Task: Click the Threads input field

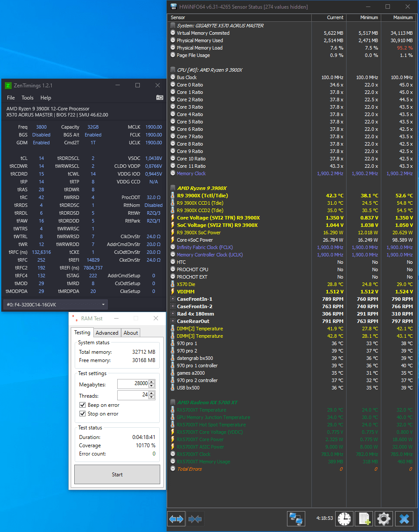Action: click(133, 396)
